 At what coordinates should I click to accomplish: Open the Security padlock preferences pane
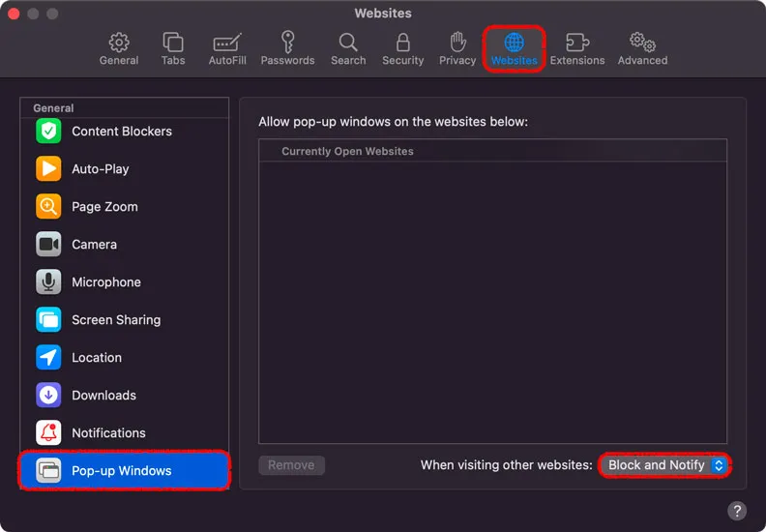pyautogui.click(x=402, y=49)
